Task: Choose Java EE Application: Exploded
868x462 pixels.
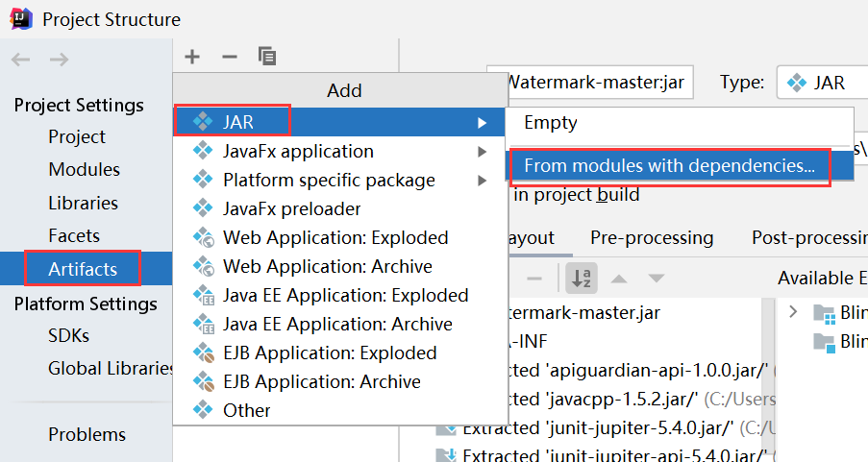Action: point(340,295)
